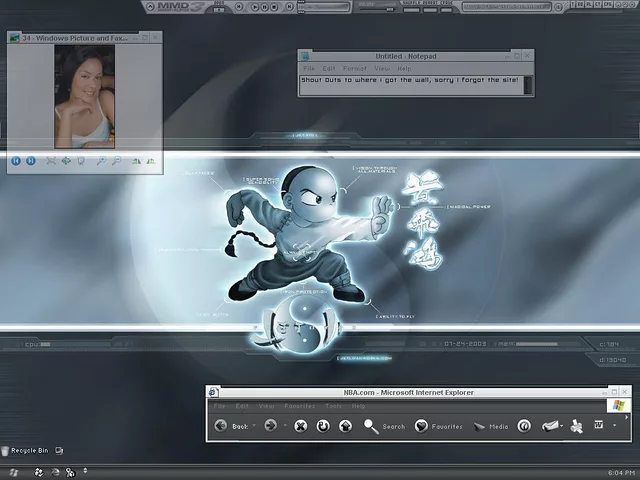The width and height of the screenshot is (640, 480).
Task: Expand the Mail button dropdown arrow
Action: pos(564,426)
